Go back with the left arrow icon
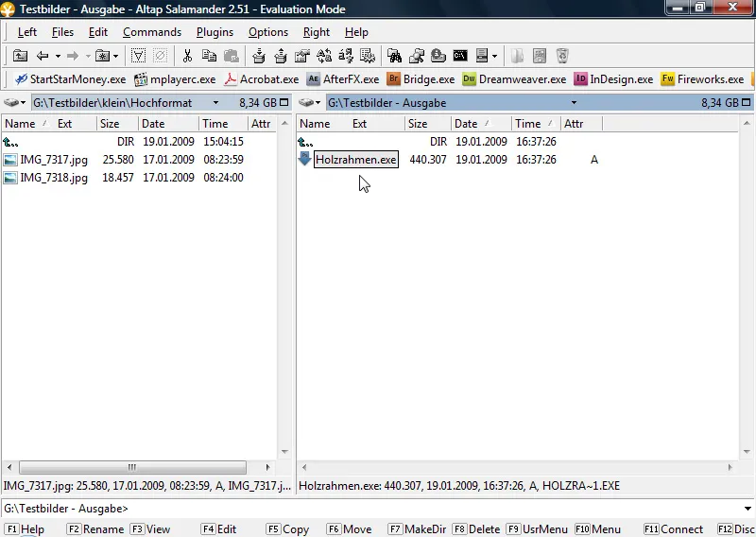Image resolution: width=756 pixels, height=537 pixels. point(43,56)
